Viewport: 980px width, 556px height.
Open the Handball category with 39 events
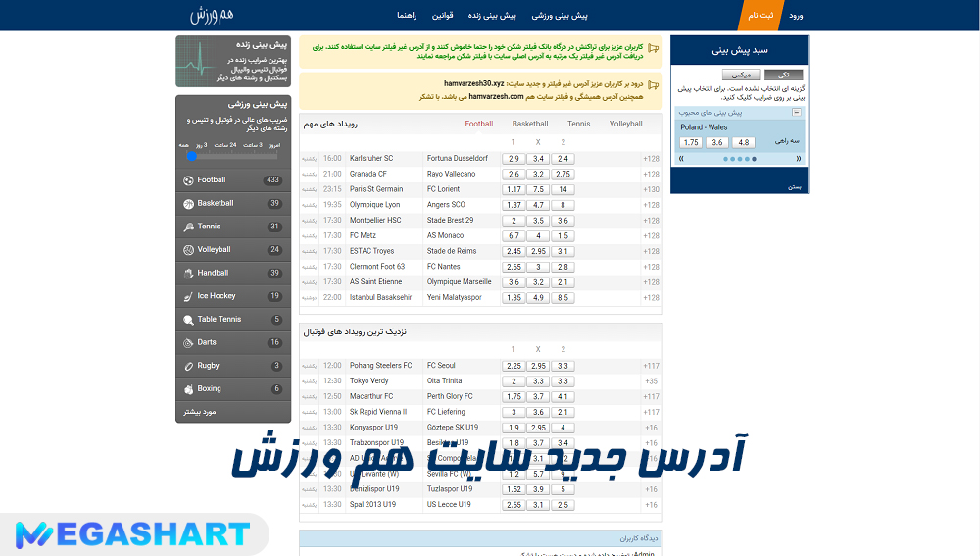(233, 273)
